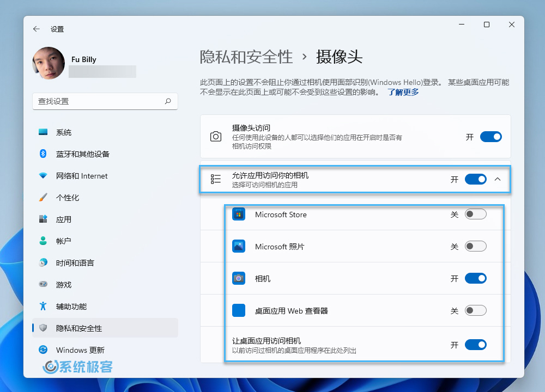Click the 摄像头 page title
This screenshot has width=545, height=392.
pyautogui.click(x=339, y=57)
